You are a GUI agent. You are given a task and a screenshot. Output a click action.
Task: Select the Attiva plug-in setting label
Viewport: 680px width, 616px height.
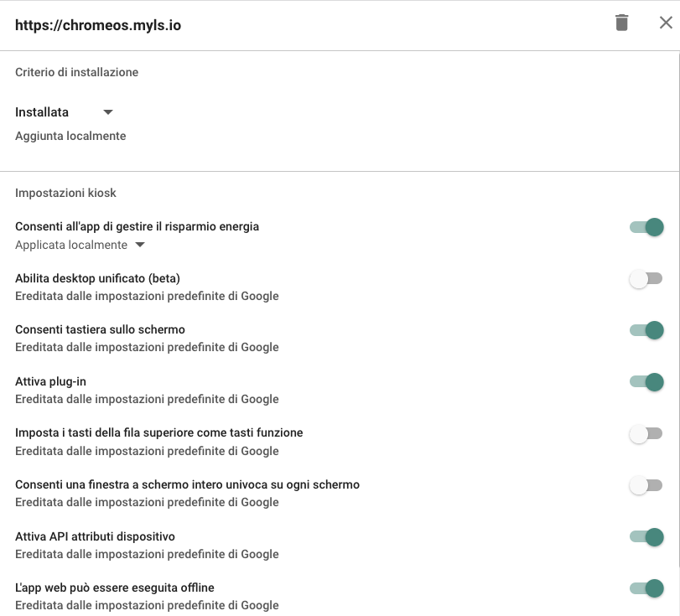click(51, 381)
